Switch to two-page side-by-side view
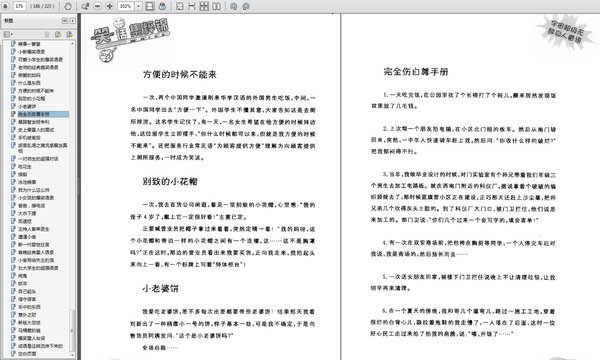Viewport: 600px width, 360px height. [217, 6]
